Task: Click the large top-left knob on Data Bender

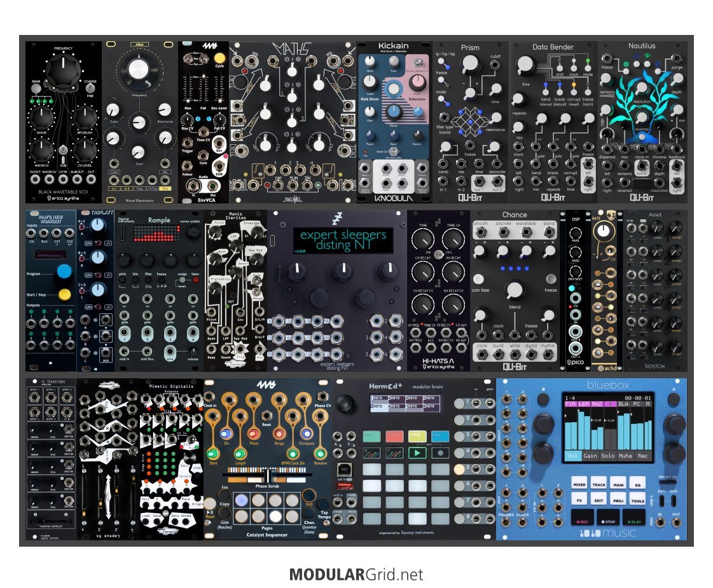Action: coord(525,65)
